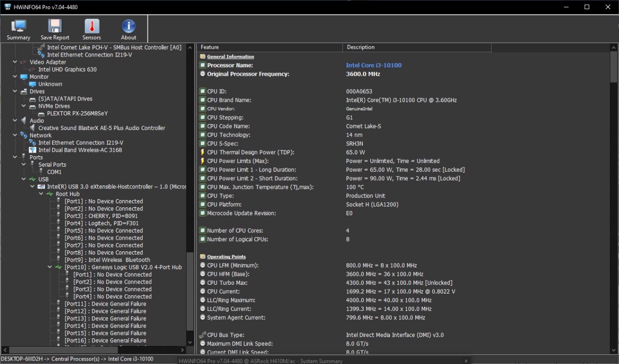619x364 pixels.
Task: Click the Comet Lake-S code name value
Action: (364, 126)
